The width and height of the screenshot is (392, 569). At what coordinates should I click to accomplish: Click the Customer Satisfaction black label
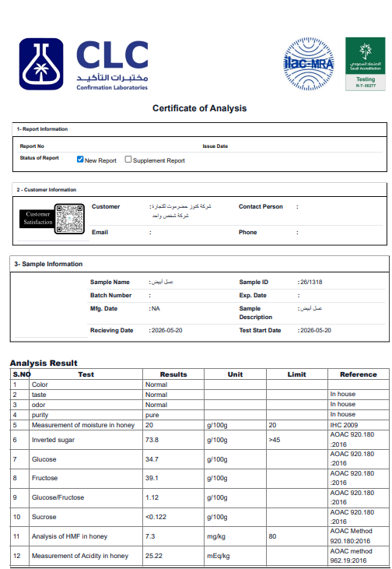[37, 219]
